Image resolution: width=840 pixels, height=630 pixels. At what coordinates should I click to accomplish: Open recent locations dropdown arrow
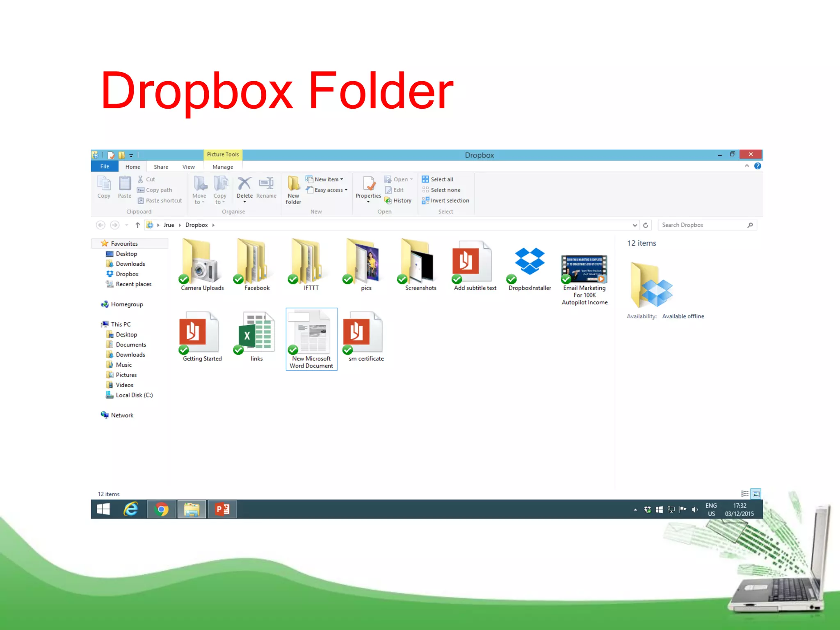tap(126, 225)
